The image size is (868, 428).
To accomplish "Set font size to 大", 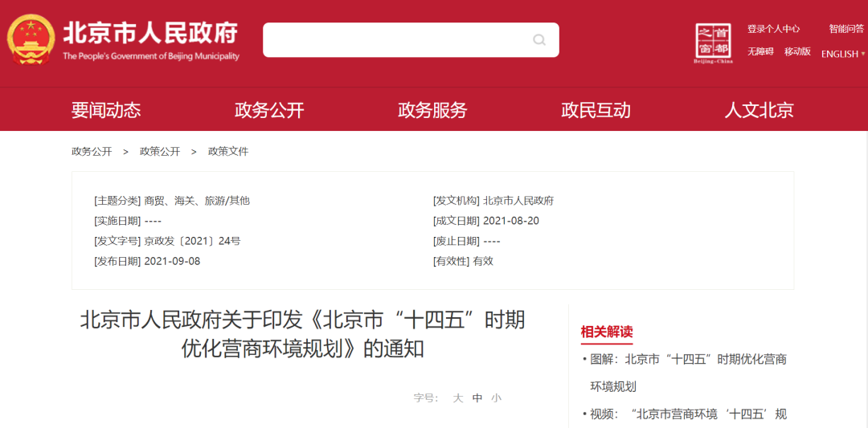I will click(x=458, y=397).
